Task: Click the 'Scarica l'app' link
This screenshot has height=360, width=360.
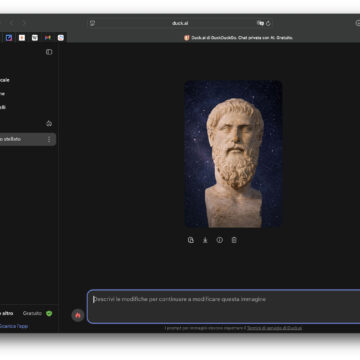Action: (x=13, y=326)
